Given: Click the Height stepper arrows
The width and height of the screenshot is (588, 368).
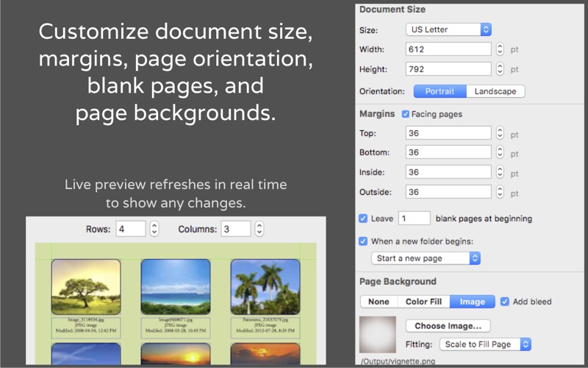Looking at the screenshot, I should 500,69.
